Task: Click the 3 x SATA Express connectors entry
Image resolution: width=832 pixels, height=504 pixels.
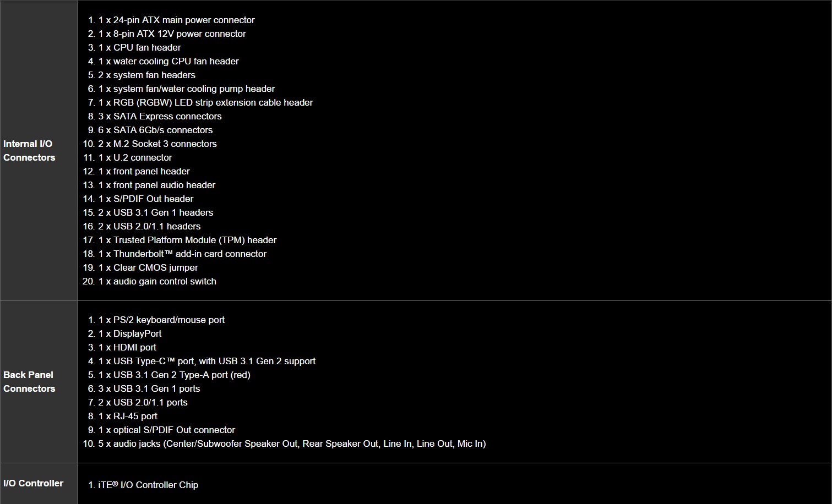Action: click(160, 116)
